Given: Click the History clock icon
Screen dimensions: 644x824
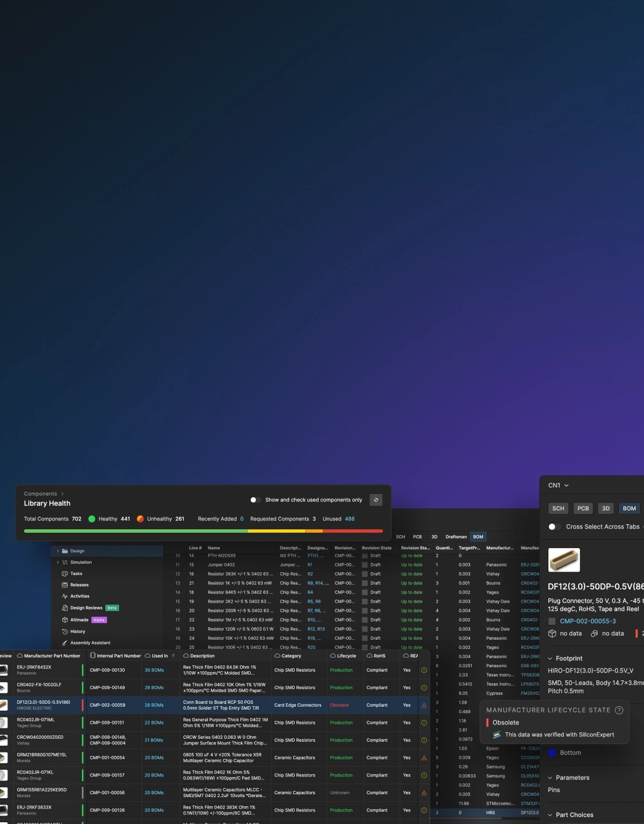Looking at the screenshot, I should (x=65, y=632).
